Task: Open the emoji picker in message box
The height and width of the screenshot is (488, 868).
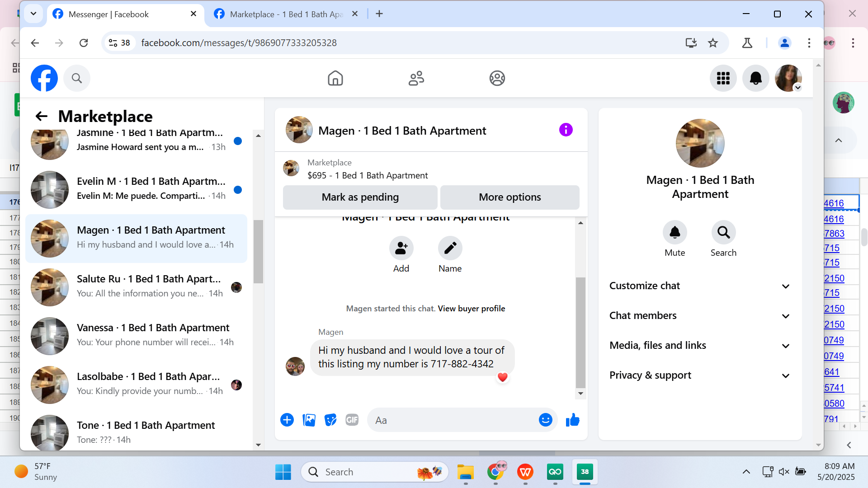Action: (545, 420)
